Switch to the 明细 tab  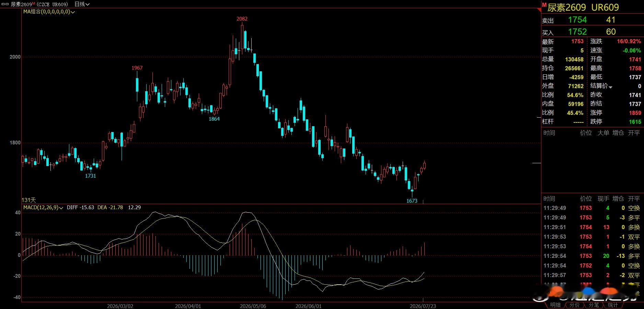(x=555, y=305)
